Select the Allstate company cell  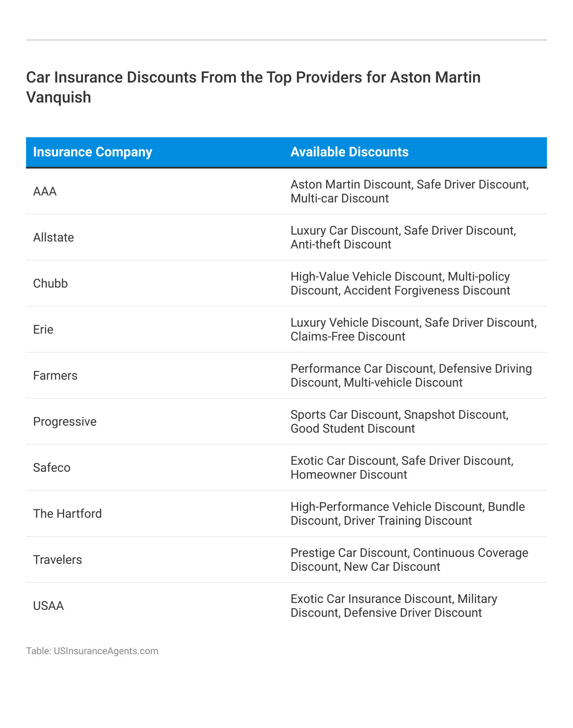[x=53, y=238]
